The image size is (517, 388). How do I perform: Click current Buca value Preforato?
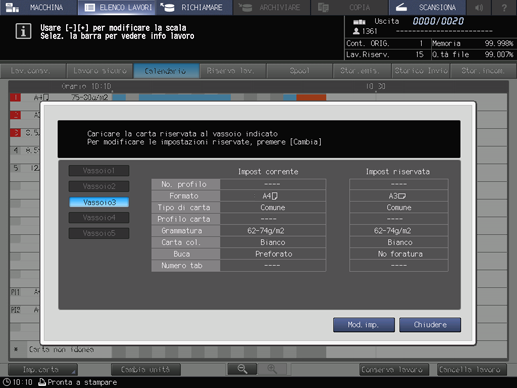pyautogui.click(x=273, y=254)
